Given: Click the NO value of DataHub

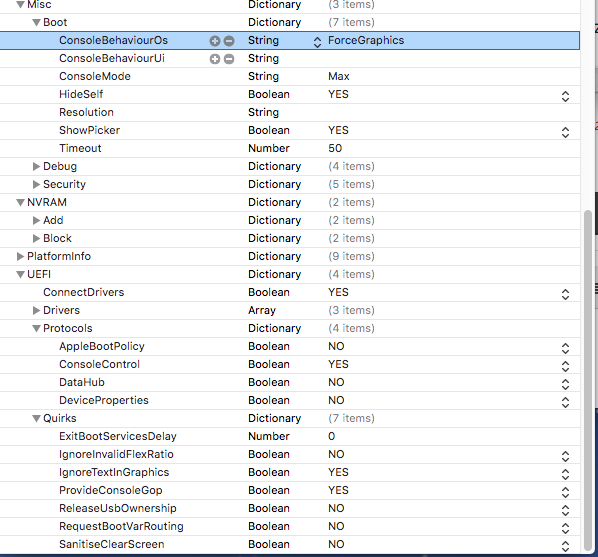Looking at the screenshot, I should 336,383.
